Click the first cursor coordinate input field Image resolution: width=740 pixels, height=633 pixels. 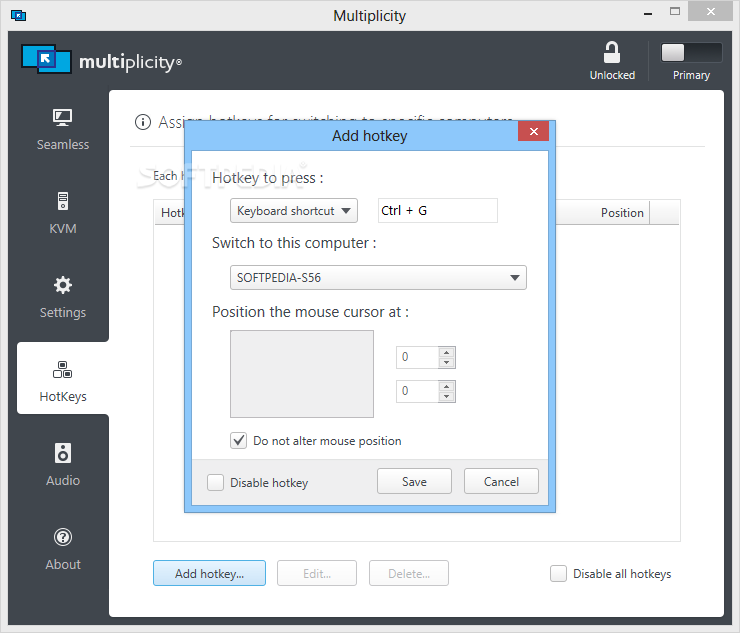(417, 357)
